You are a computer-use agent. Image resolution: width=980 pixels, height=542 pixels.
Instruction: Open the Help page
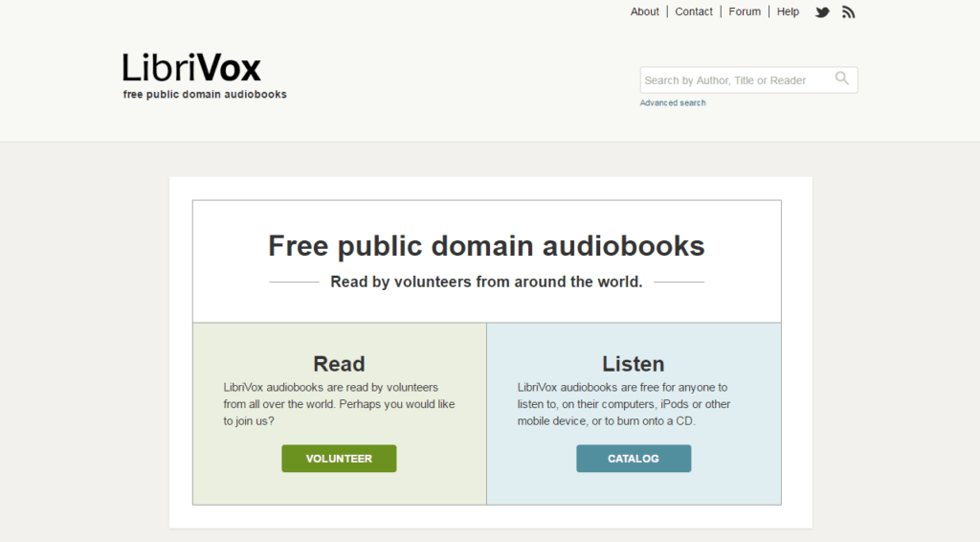click(788, 11)
